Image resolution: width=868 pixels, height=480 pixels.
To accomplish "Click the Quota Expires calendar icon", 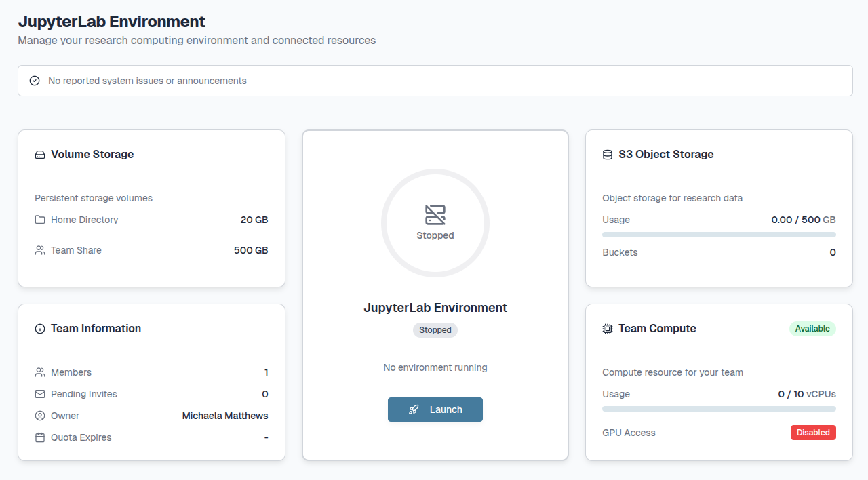I will 40,437.
